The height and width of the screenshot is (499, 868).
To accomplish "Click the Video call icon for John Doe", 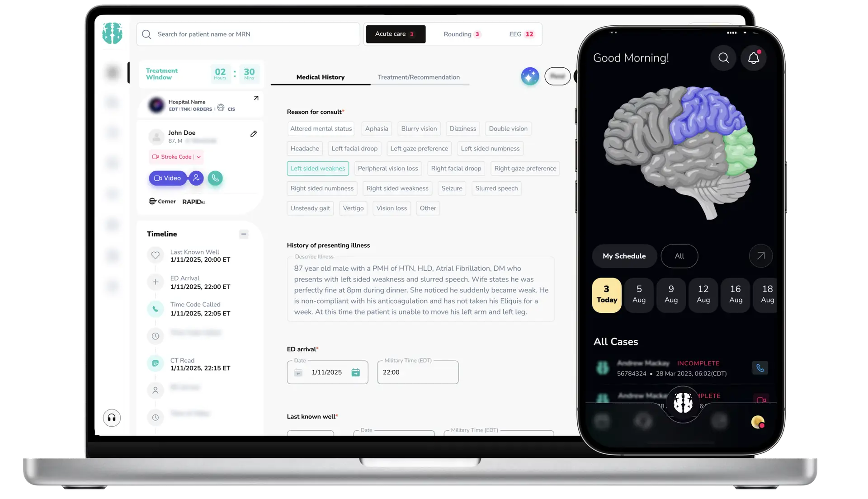I will [168, 178].
